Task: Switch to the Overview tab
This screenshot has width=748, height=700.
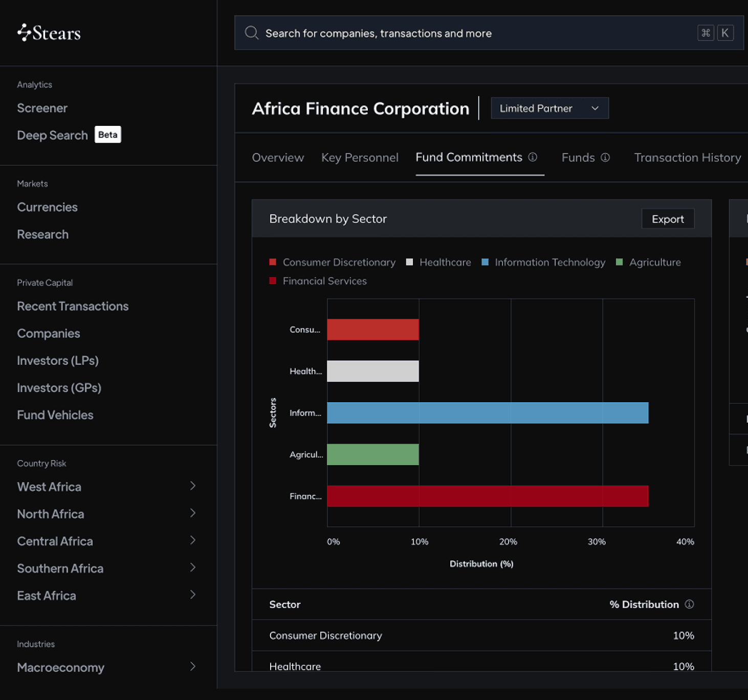Action: coord(278,158)
